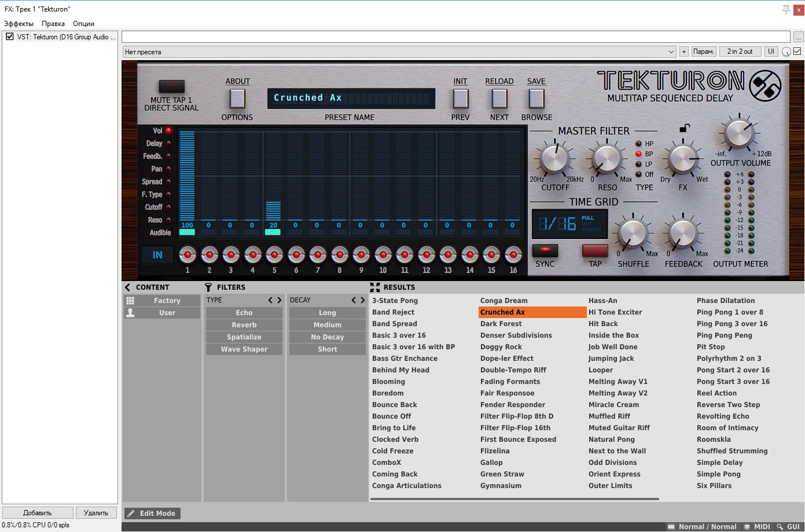The image size is (805, 532).
Task: Click the Tekturon logo icon
Action: [765, 86]
